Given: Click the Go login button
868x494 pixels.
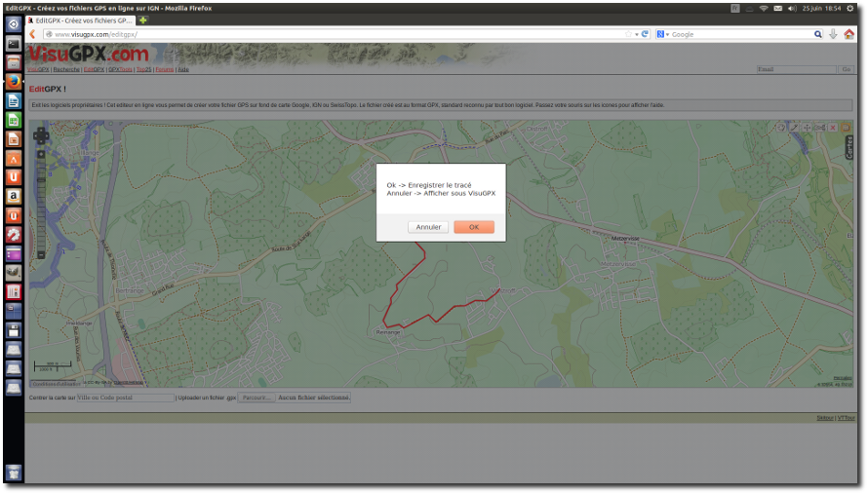Looking at the screenshot, I should pyautogui.click(x=846, y=69).
